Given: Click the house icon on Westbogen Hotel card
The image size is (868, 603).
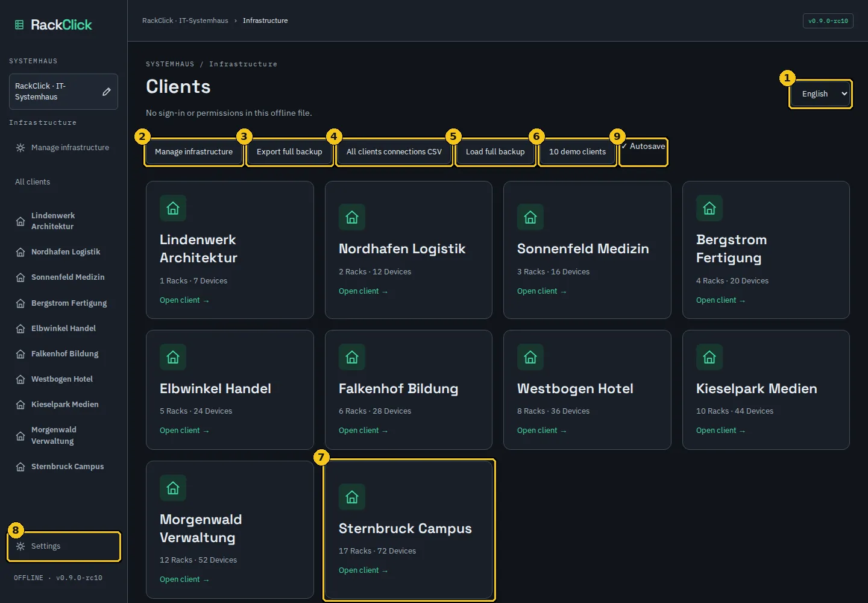Looking at the screenshot, I should [x=530, y=358].
